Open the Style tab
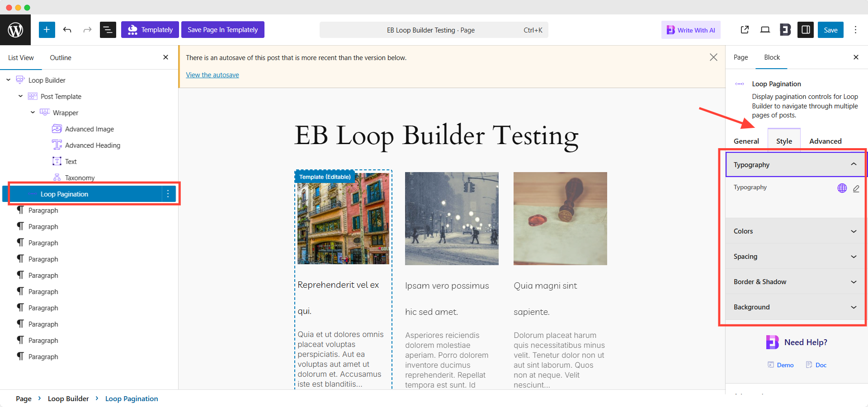The height and width of the screenshot is (407, 868). click(784, 141)
